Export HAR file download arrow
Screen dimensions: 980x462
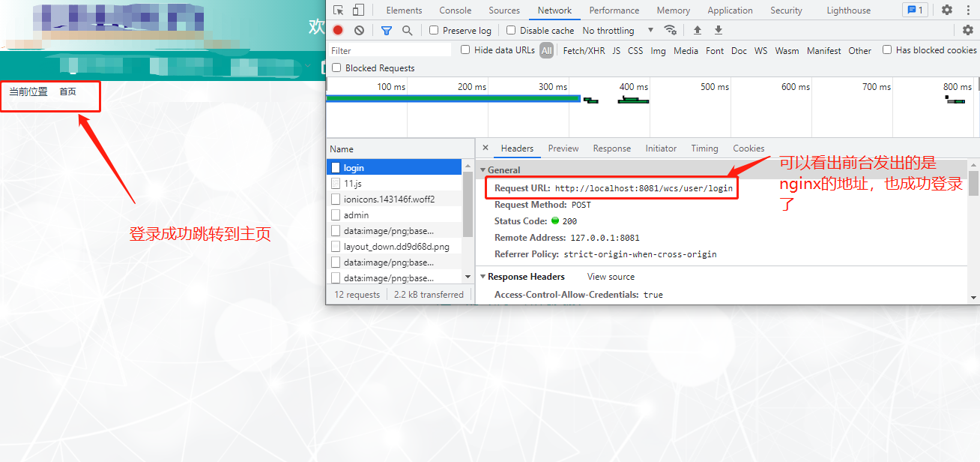(x=719, y=30)
